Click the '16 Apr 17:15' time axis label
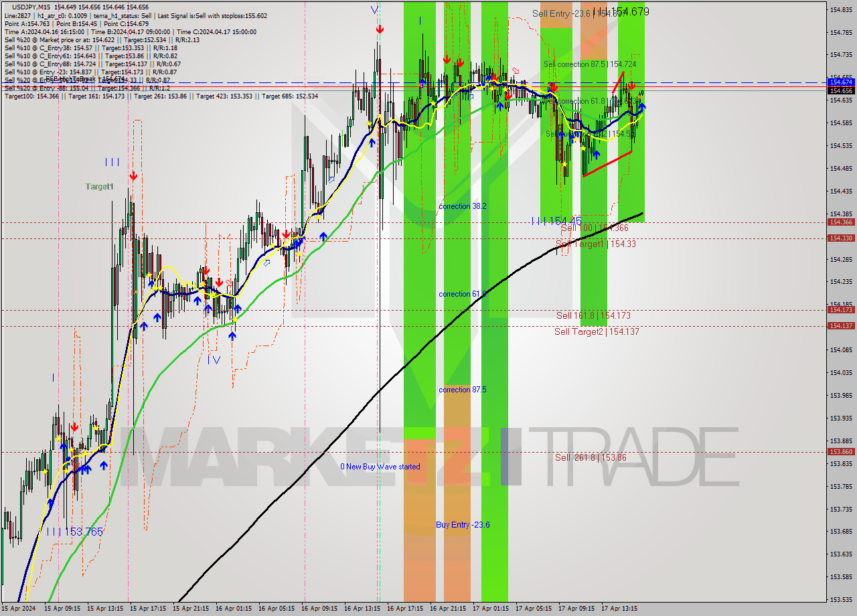This screenshot has width=857, height=616. [x=405, y=609]
